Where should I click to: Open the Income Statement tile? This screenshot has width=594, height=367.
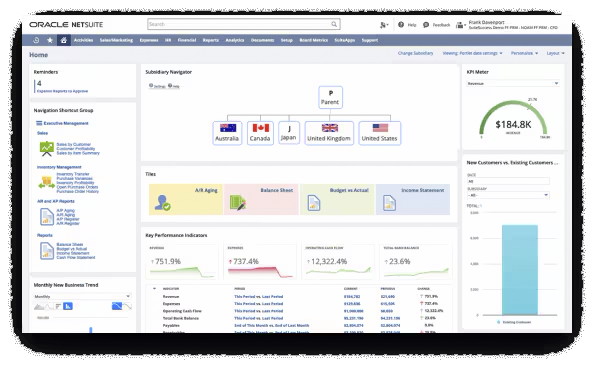point(413,200)
